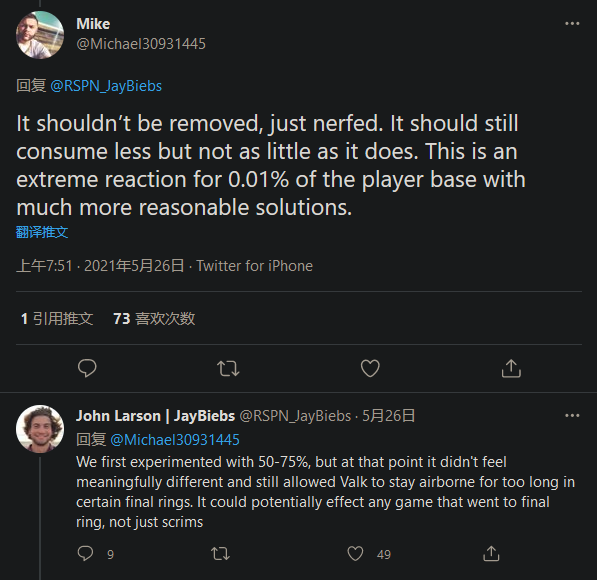Share John Larson's reply tweet
The width and height of the screenshot is (597, 580).
point(491,554)
